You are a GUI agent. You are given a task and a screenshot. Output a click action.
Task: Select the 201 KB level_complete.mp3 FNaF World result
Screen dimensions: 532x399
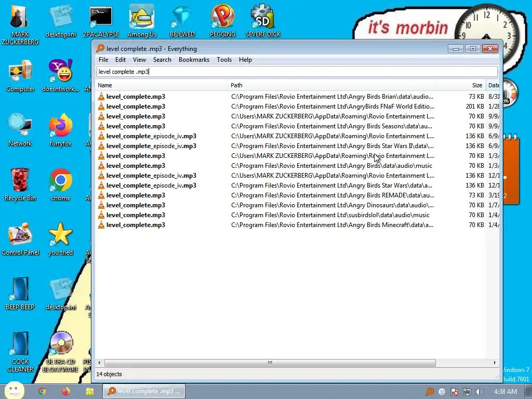click(297, 106)
